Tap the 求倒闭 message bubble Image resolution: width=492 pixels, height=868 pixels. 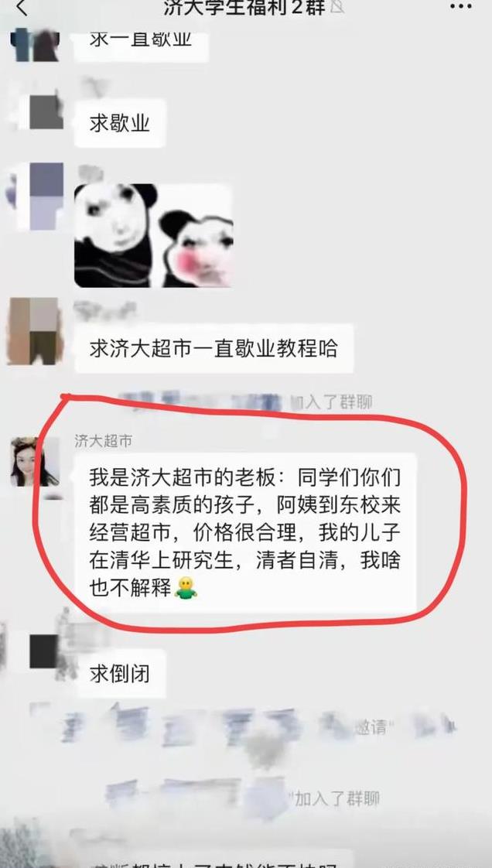click(x=120, y=674)
